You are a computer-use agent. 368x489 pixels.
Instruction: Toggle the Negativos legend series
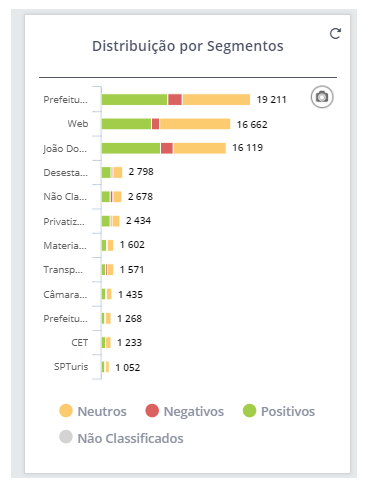[x=184, y=411]
